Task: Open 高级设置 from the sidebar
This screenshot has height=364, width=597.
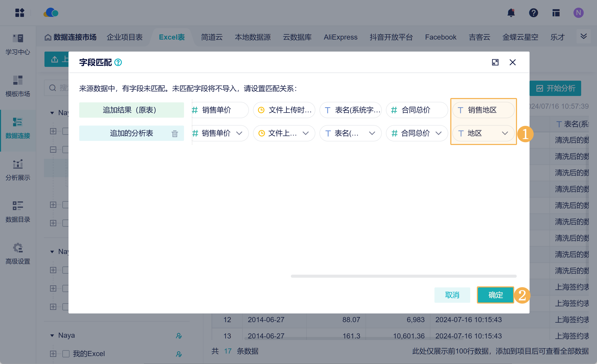Action: [x=18, y=254]
